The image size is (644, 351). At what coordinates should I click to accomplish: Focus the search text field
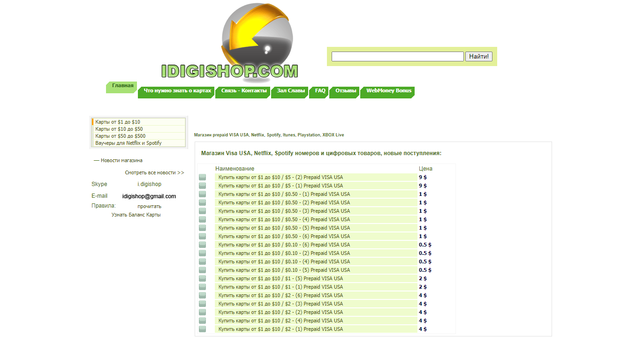tap(398, 57)
